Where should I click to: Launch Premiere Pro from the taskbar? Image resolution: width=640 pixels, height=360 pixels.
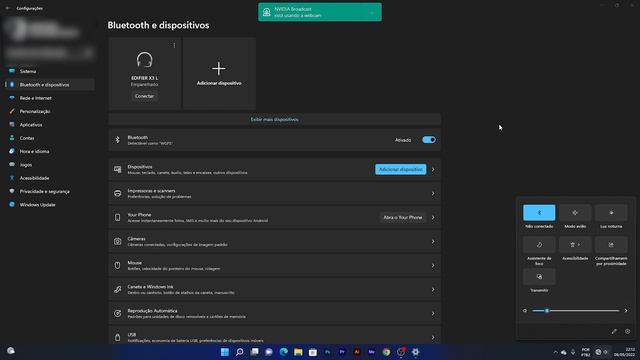(x=342, y=352)
